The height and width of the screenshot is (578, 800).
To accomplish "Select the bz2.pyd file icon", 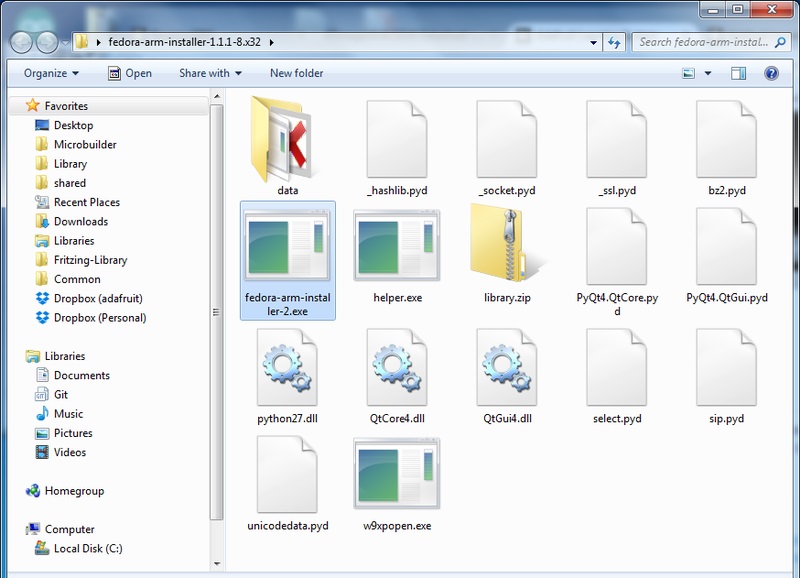I will click(x=726, y=139).
